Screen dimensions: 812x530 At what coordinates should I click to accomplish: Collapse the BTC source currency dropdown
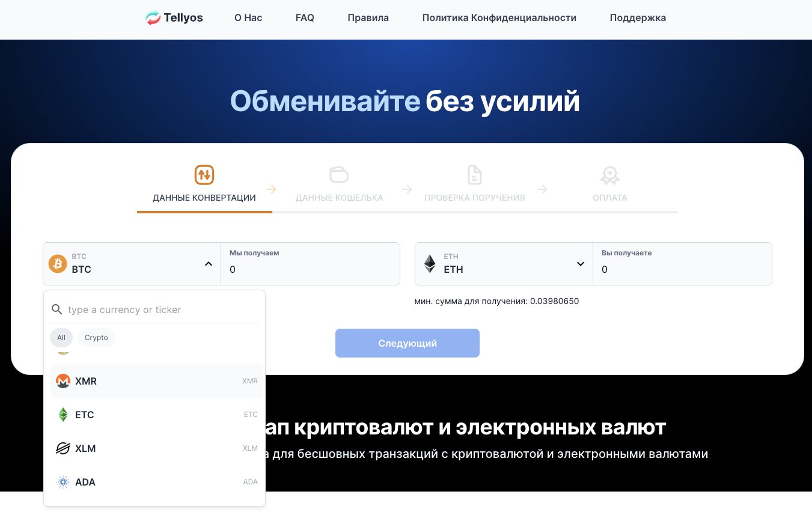coord(209,264)
